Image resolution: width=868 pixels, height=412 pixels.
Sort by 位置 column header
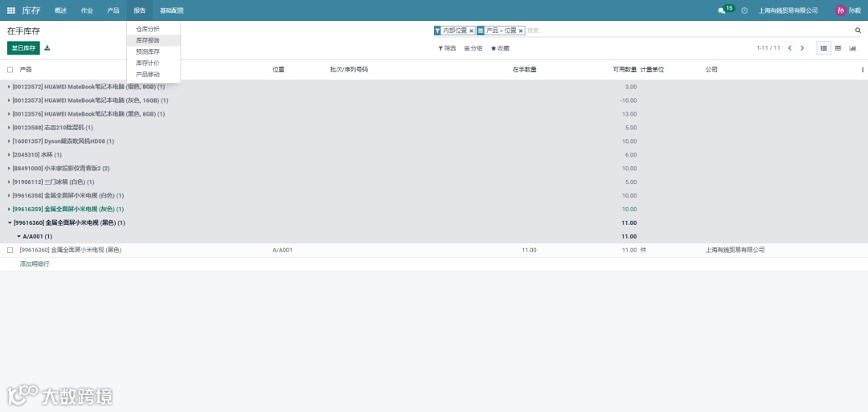[x=278, y=70]
